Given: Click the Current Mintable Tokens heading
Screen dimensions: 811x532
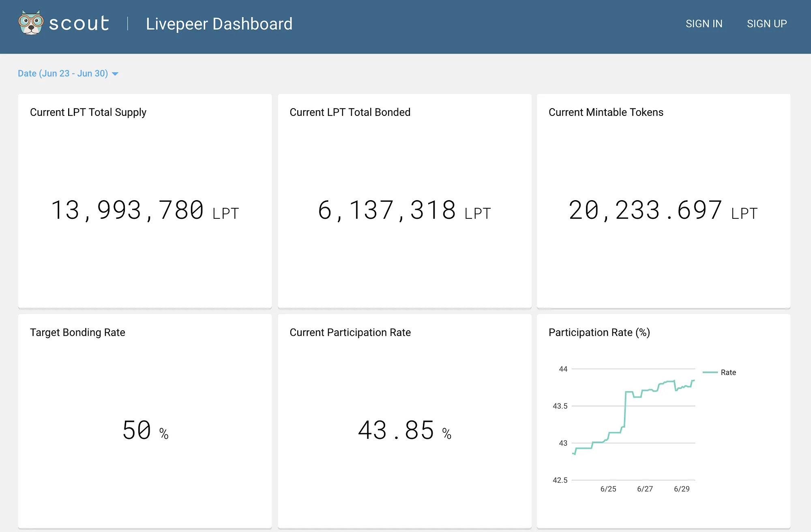Looking at the screenshot, I should [606, 112].
